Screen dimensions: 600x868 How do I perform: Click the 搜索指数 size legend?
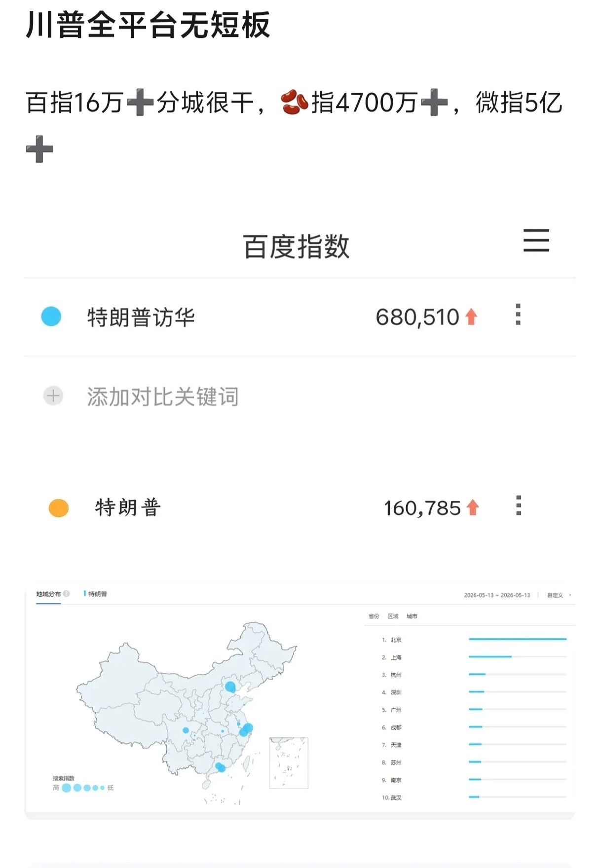coord(83,784)
